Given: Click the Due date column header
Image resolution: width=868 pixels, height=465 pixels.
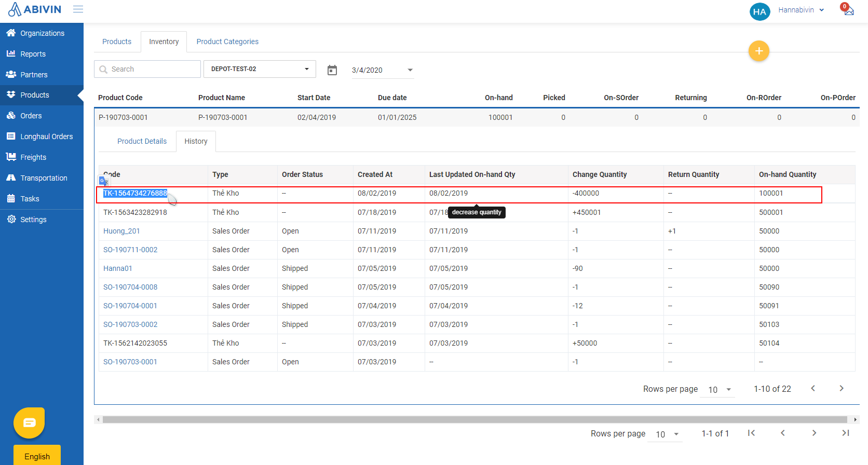Looking at the screenshot, I should point(392,98).
